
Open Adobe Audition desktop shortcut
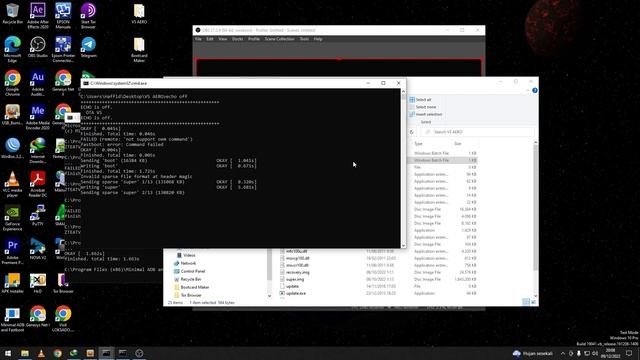pos(38,83)
